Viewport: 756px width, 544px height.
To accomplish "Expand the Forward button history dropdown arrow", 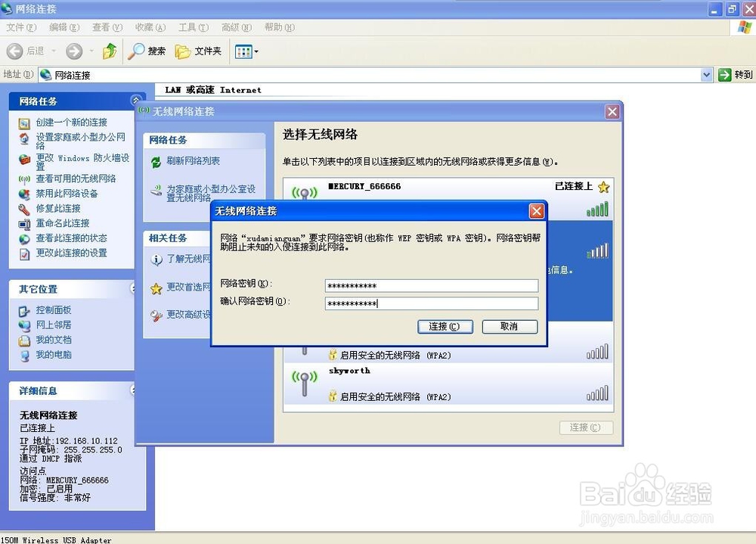I will [91, 51].
